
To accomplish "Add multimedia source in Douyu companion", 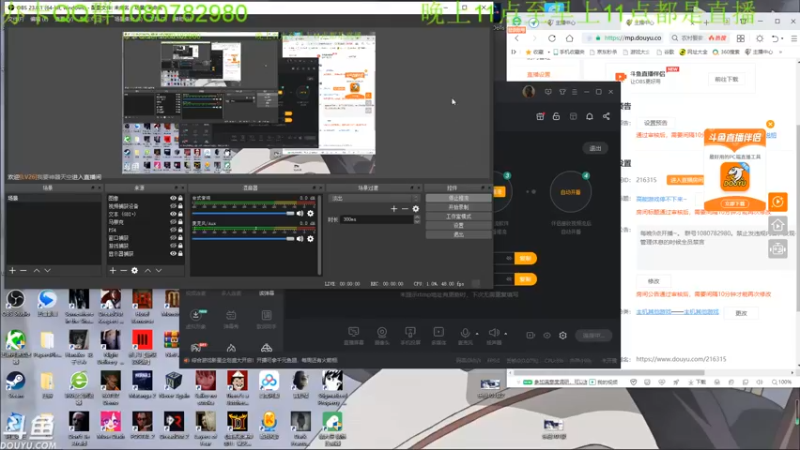I will pyautogui.click(x=438, y=336).
